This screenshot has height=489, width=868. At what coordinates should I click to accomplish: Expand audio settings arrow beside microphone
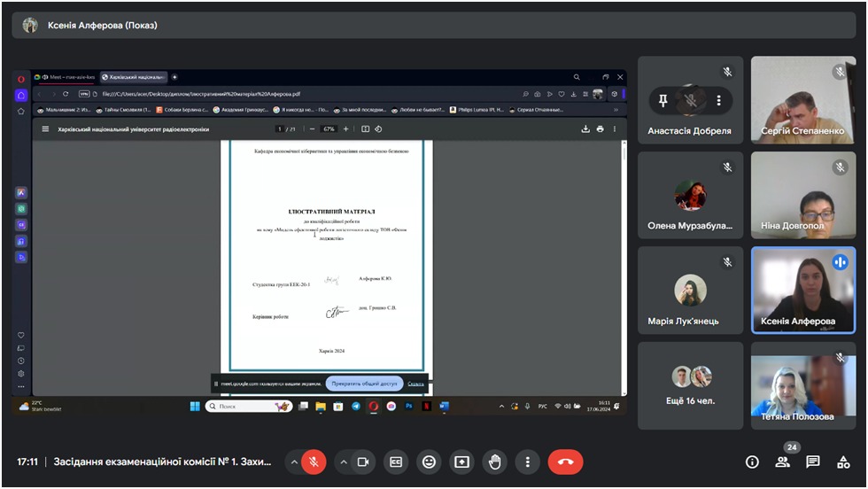(293, 462)
